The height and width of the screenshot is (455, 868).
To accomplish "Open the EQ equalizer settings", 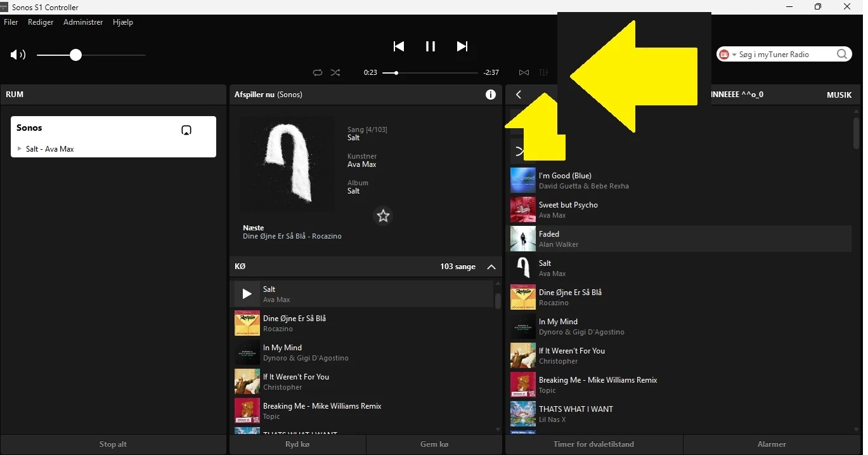I will click(x=543, y=73).
